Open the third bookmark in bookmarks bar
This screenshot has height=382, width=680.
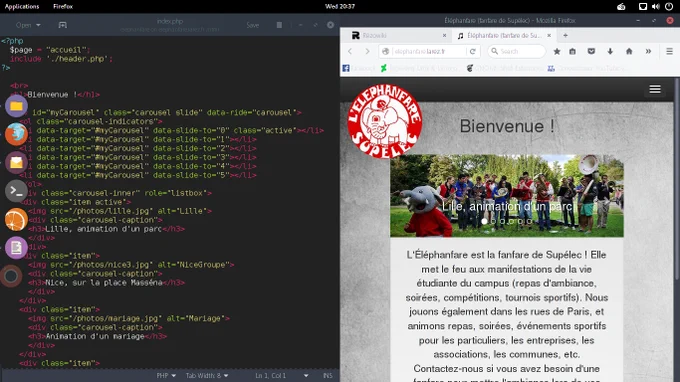coord(505,68)
